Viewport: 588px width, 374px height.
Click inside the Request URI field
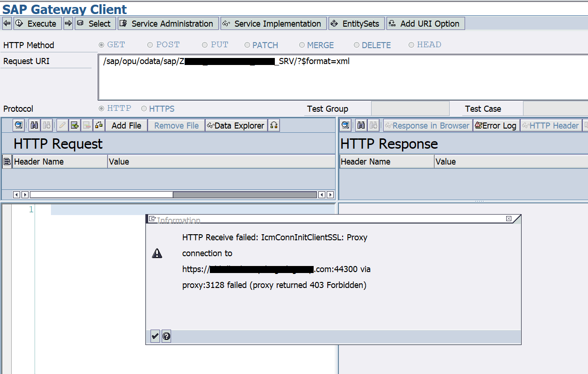tap(343, 77)
